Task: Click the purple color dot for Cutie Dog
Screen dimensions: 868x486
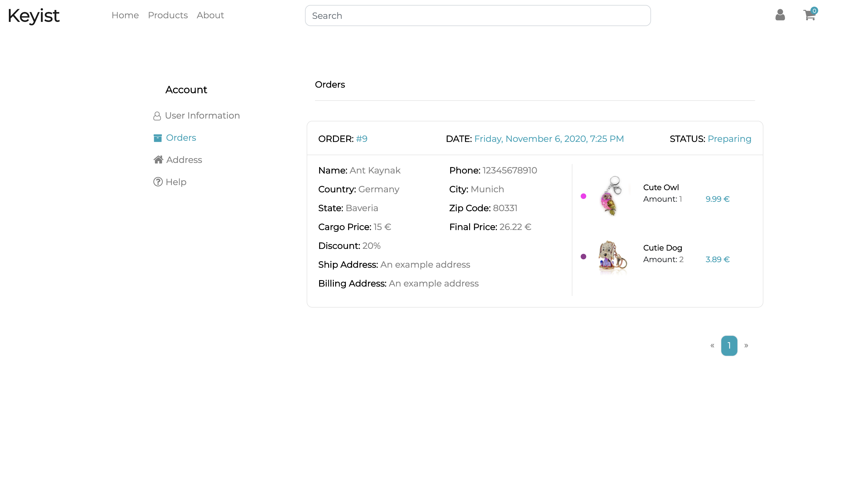Action: point(583,257)
